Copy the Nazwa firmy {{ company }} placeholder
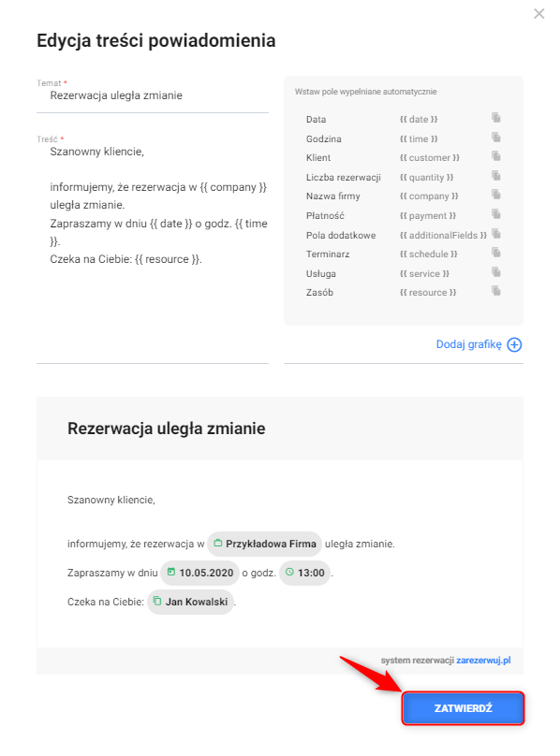The image size is (560, 756). point(495,195)
